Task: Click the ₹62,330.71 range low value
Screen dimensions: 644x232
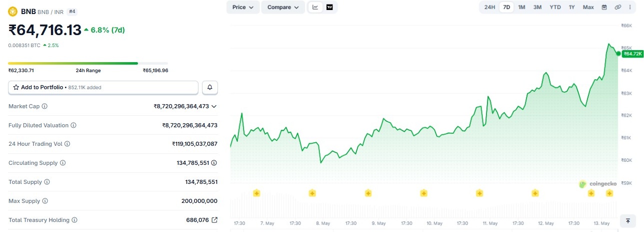Action: coord(21,71)
